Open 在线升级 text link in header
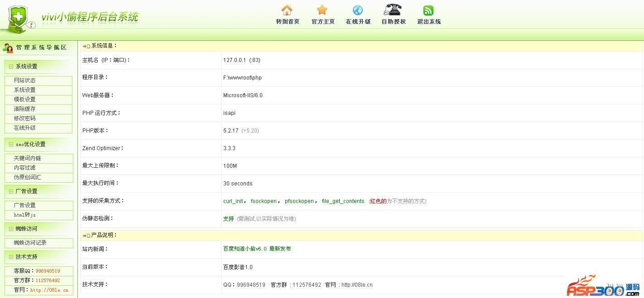This screenshot has height=298, width=644. coord(358,22)
